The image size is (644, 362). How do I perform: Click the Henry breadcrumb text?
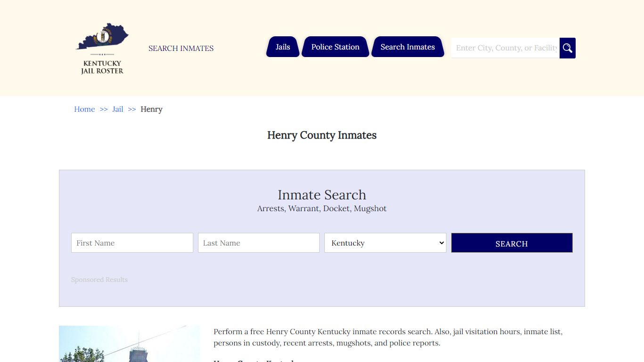(151, 109)
